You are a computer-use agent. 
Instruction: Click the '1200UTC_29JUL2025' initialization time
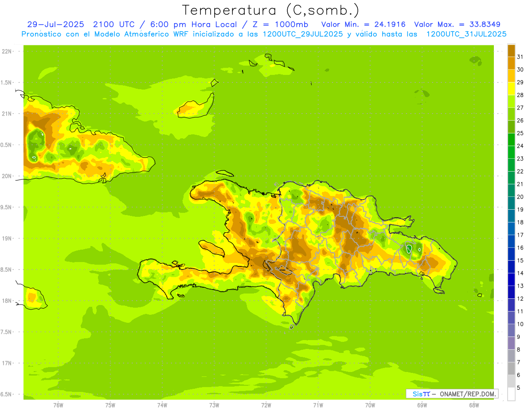(x=303, y=34)
